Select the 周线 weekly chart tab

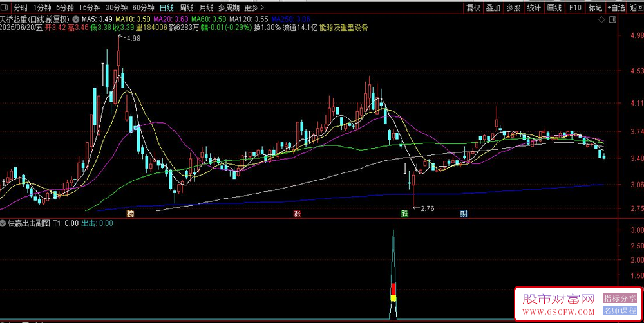tap(187, 7)
